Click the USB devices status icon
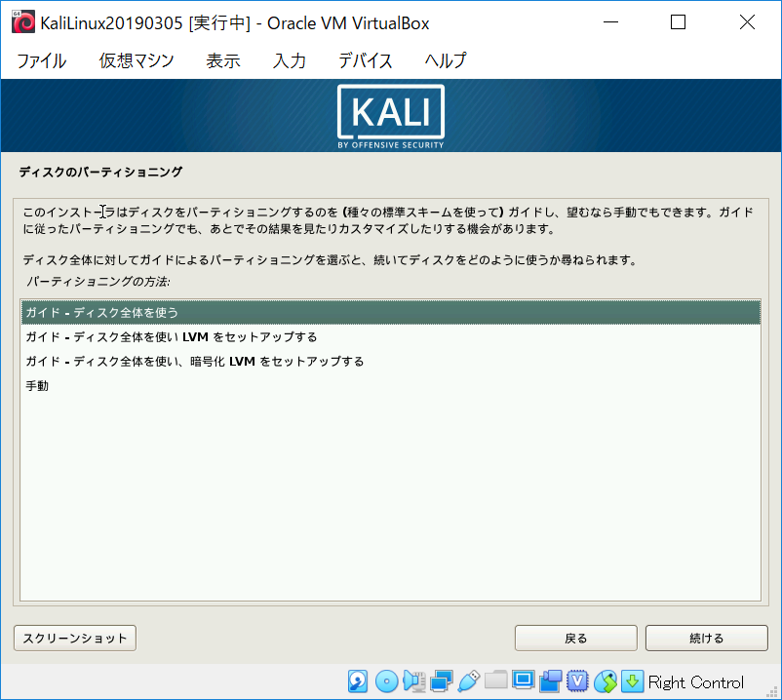This screenshot has height=700, width=782. (469, 681)
